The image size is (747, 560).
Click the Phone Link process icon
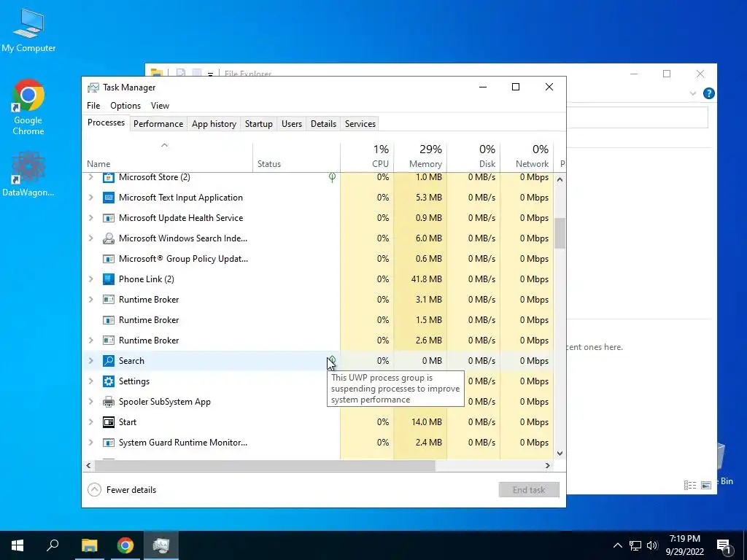(x=109, y=279)
